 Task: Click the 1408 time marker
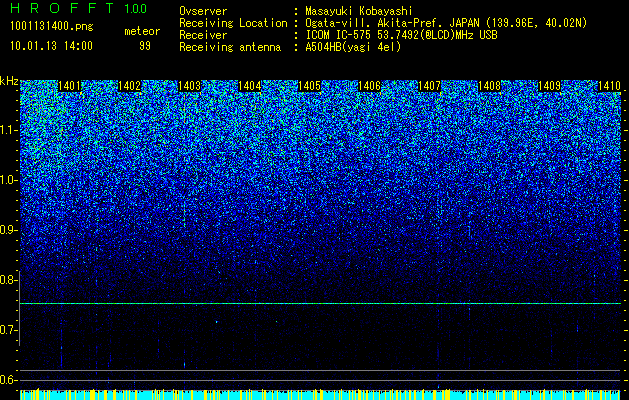489,86
